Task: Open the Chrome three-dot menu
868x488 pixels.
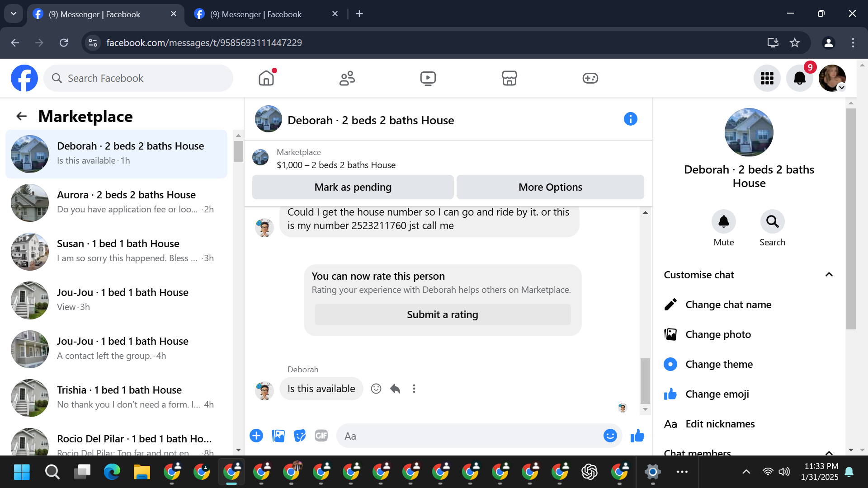Action: 853,42
